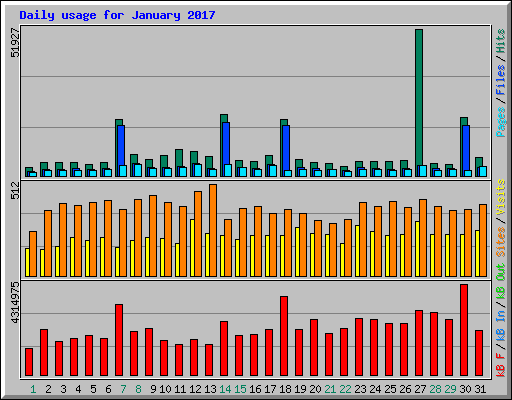Click the blue Files bar for day 30
The width and height of the screenshot is (512, 400).
(x=466, y=148)
